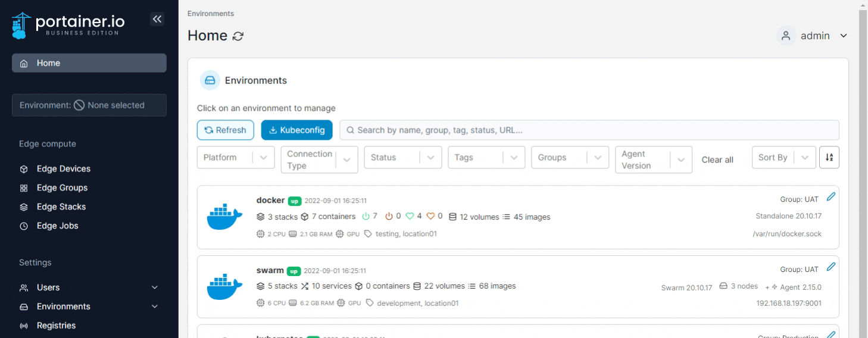Image resolution: width=868 pixels, height=338 pixels.
Task: Collapse the sidebar with double-chevron icon
Action: click(x=157, y=19)
